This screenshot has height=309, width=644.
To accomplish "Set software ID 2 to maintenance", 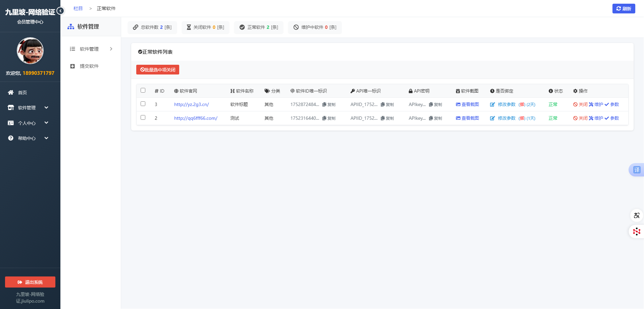I will [x=596, y=118].
